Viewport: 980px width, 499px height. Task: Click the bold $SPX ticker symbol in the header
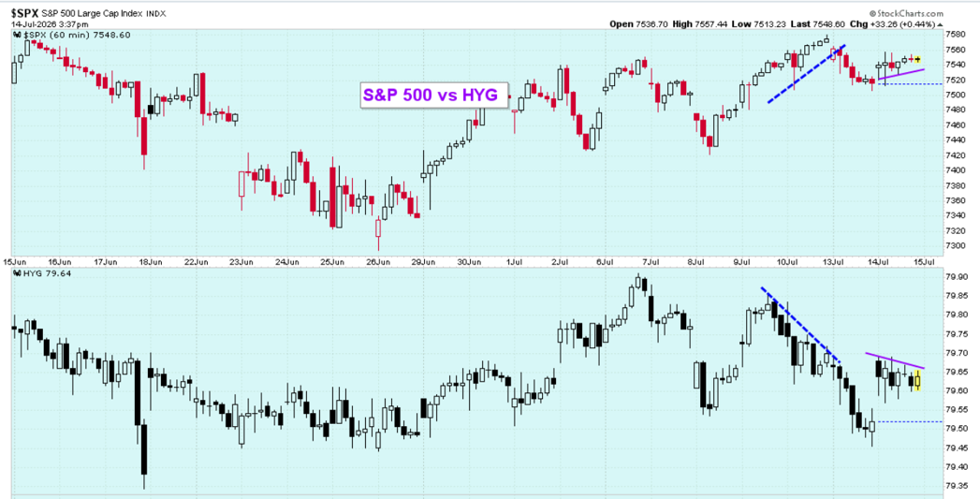24,13
